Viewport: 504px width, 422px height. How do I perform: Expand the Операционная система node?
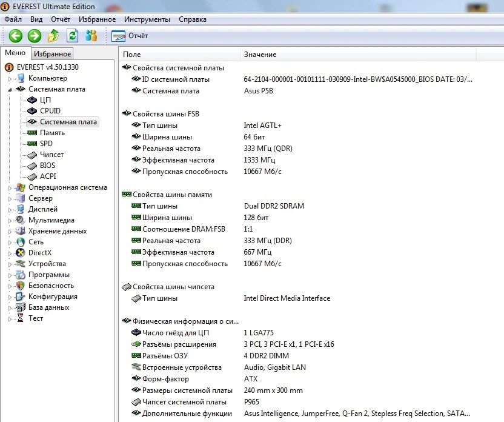click(x=10, y=188)
